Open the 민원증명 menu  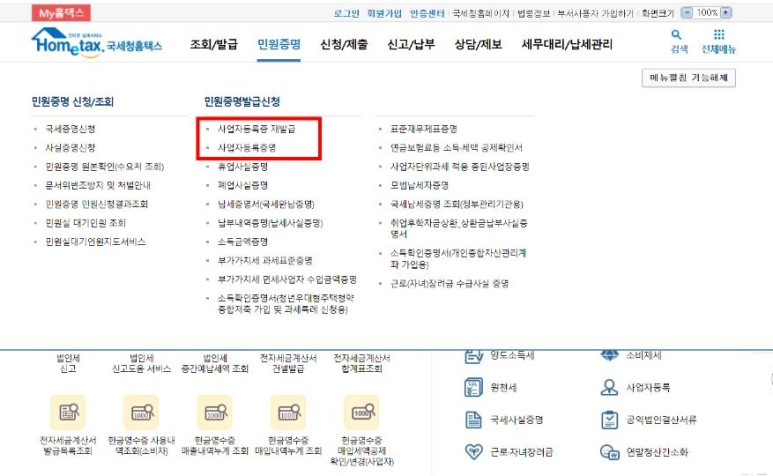coord(279,44)
